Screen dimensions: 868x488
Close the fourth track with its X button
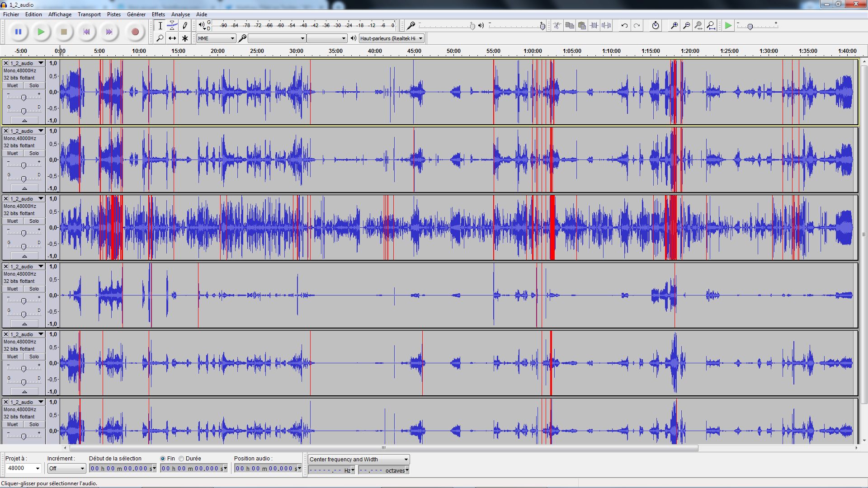(x=6, y=266)
